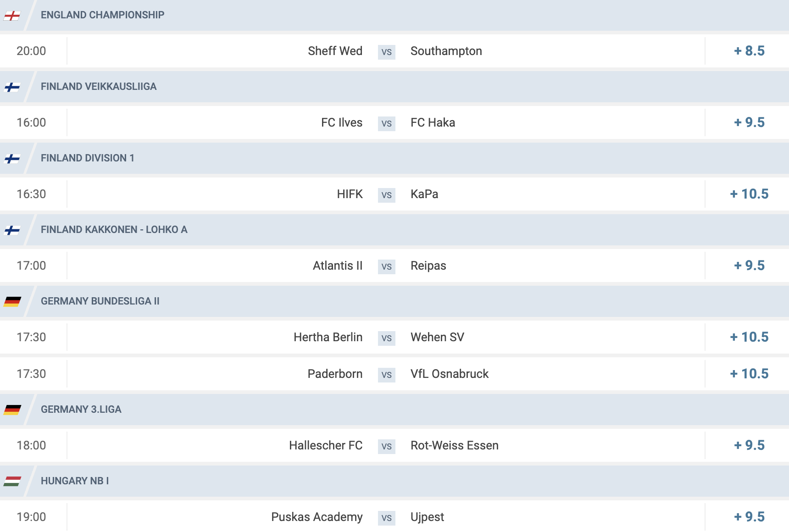Click the VS badge for Sheff Wed match
Viewport: 789px width, 532px height.
pos(387,52)
